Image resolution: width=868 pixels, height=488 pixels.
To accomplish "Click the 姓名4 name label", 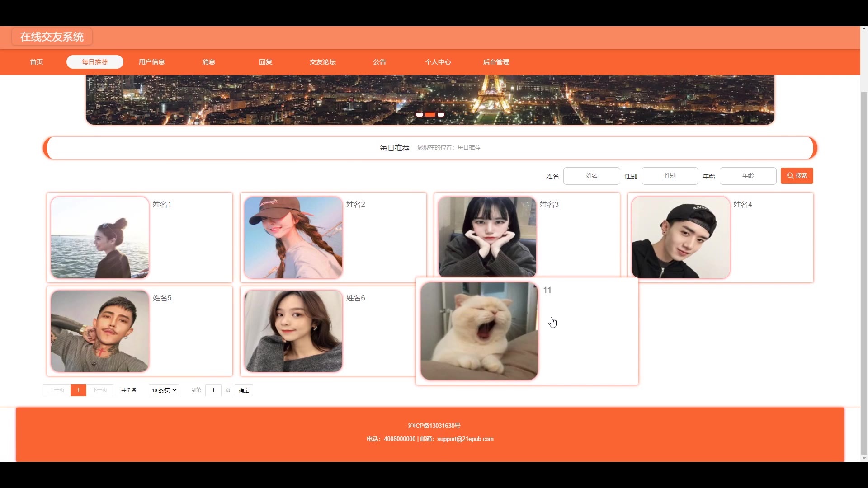I will [743, 205].
